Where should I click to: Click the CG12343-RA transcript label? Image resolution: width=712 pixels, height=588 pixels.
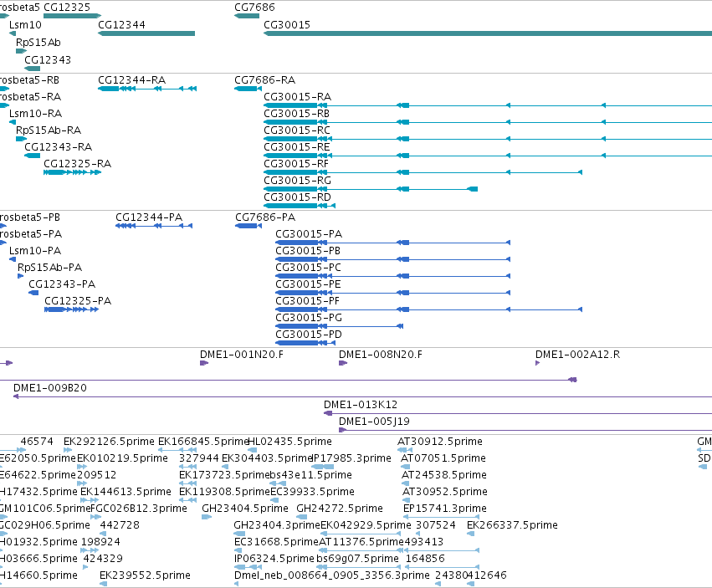58,147
